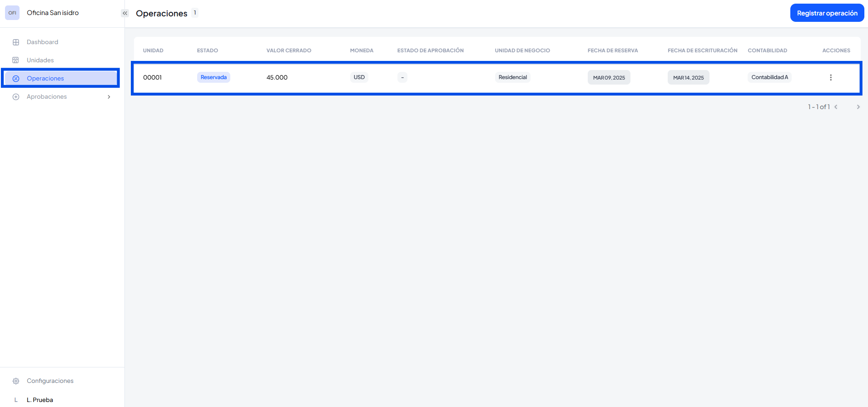
Task: Click the OFI office avatar badge
Action: tap(12, 13)
